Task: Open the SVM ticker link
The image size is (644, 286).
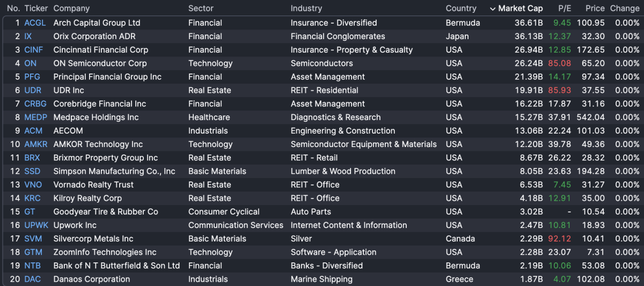Action: click(x=33, y=239)
